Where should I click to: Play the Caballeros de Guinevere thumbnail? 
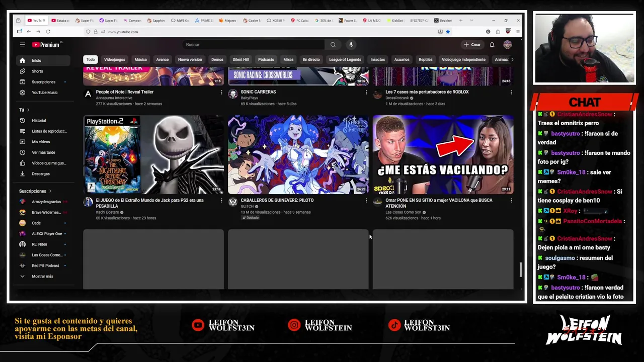point(298,155)
